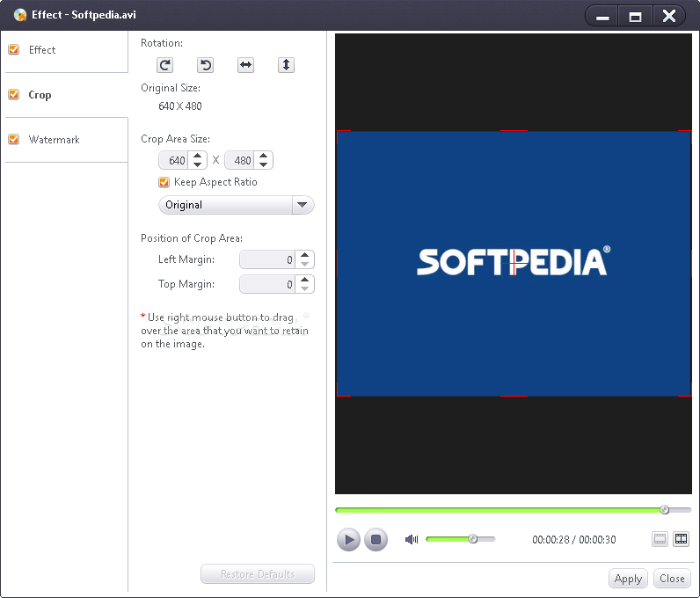Open the Effect tab
Image resolution: width=700 pixels, height=598 pixels.
(x=67, y=50)
